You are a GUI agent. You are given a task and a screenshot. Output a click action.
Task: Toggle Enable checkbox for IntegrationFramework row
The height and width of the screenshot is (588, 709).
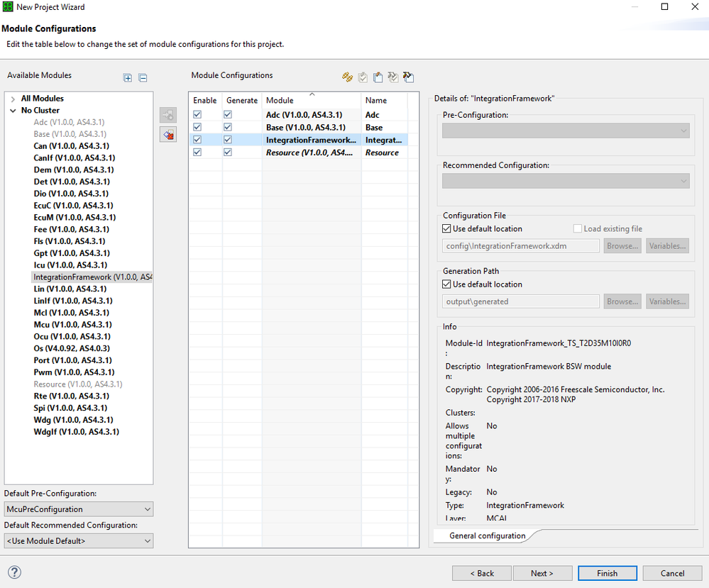[x=197, y=140]
